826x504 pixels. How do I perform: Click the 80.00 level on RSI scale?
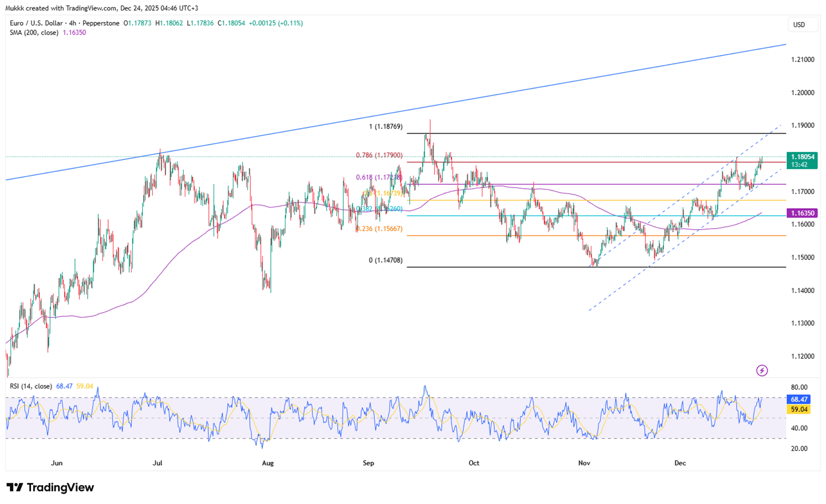pos(799,388)
